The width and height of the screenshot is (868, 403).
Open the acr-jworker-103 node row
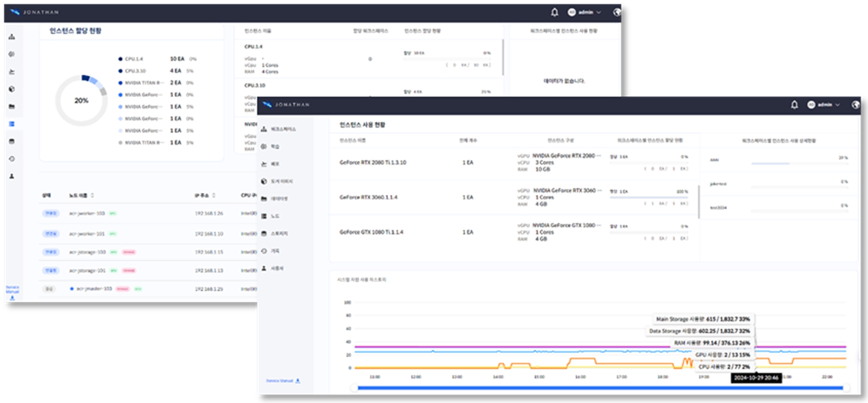pos(149,213)
